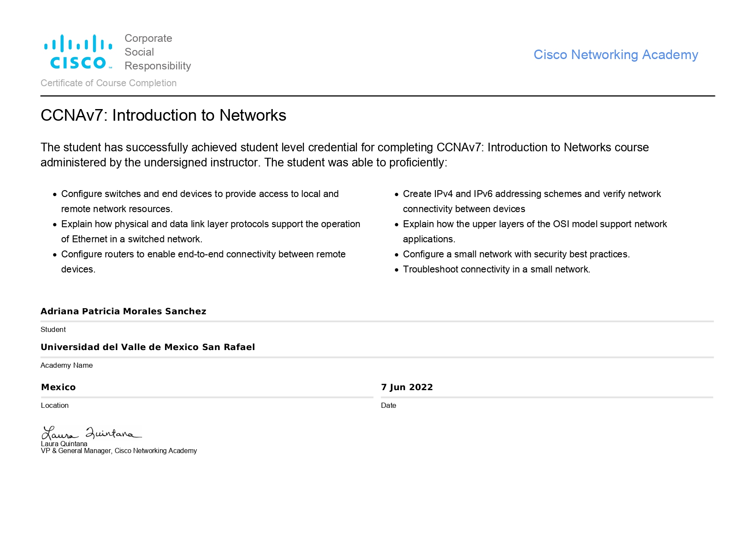Click the Laura Quintana handwritten signature
The image size is (756, 535).
pyautogui.click(x=91, y=432)
